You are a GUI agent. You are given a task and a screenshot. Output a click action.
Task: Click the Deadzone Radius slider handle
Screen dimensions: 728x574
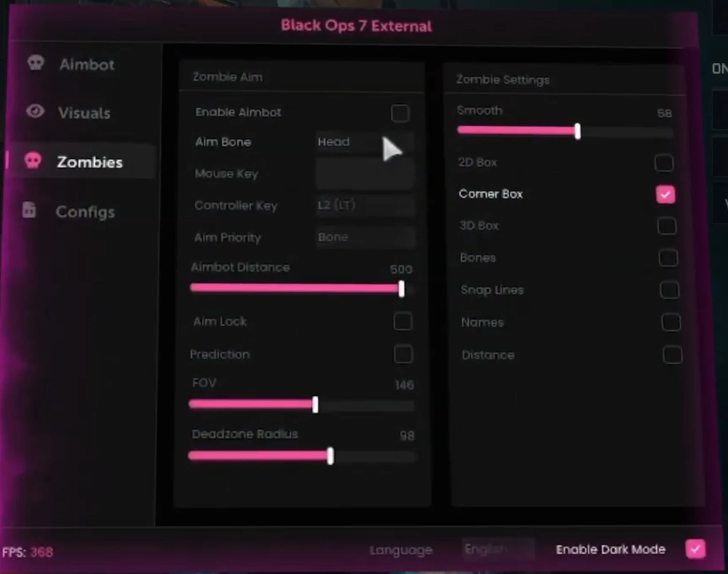330,456
